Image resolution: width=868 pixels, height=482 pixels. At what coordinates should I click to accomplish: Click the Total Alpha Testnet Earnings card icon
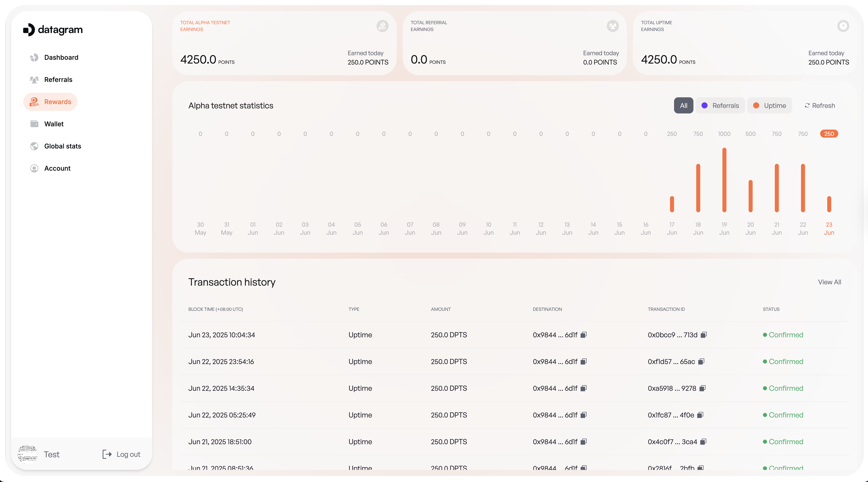(382, 26)
